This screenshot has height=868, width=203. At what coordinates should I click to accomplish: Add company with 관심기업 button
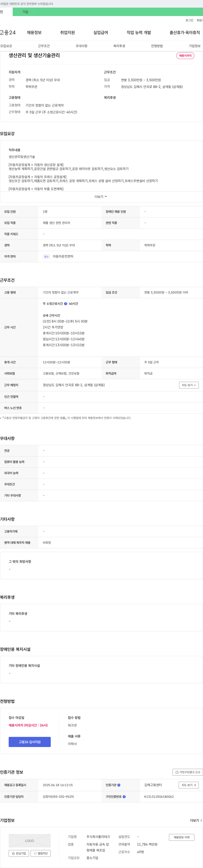[19, 853]
